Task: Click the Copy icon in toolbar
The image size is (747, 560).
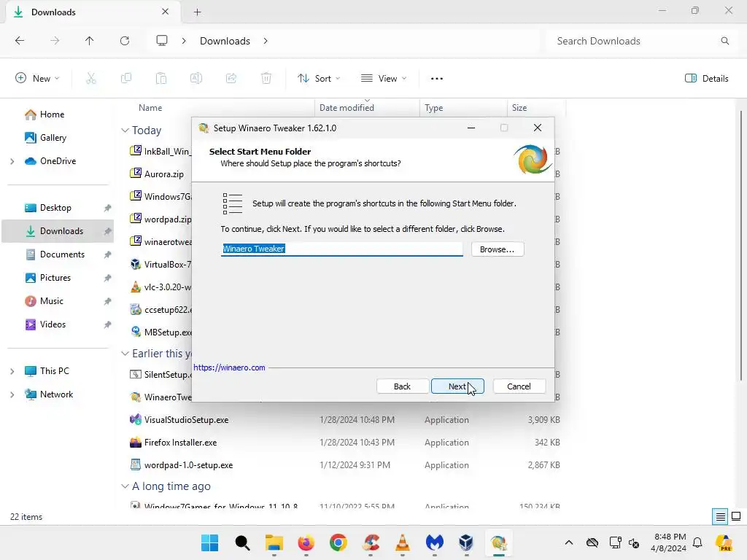Action: click(x=126, y=79)
